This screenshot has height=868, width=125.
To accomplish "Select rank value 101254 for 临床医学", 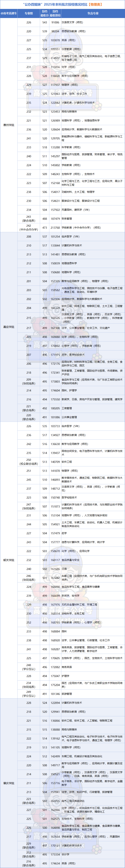I will (x=55, y=237).
